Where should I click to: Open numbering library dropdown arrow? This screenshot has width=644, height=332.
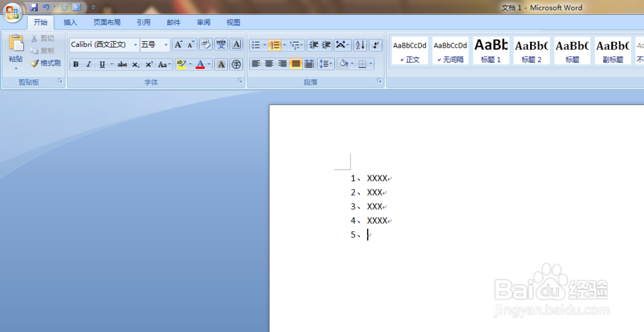284,44
